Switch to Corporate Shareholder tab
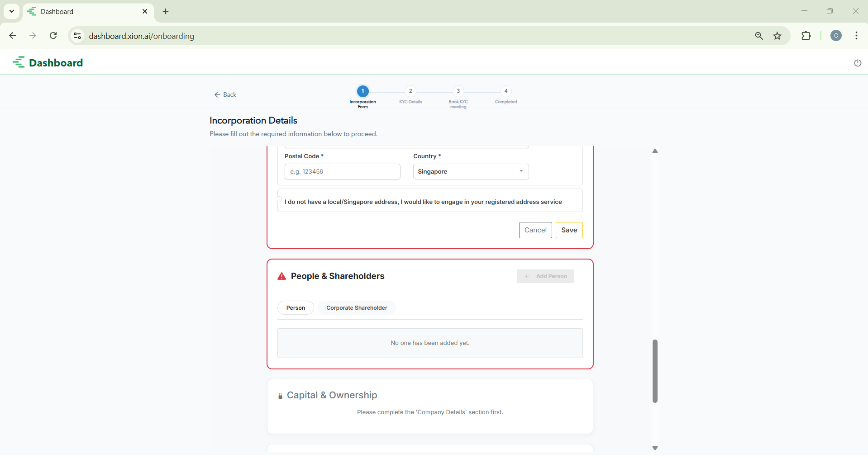Image resolution: width=868 pixels, height=458 pixels. coord(357,308)
